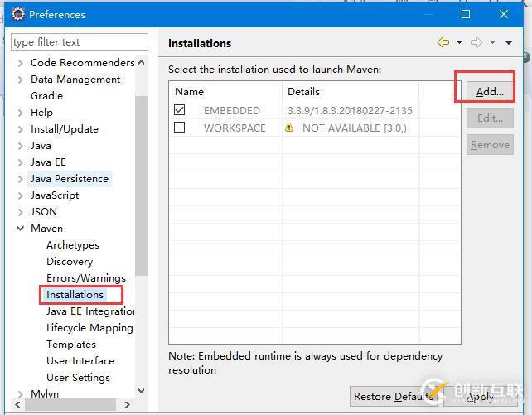This screenshot has height=415, width=532.
Task: Select Installations under Maven
Action: pyautogui.click(x=75, y=295)
